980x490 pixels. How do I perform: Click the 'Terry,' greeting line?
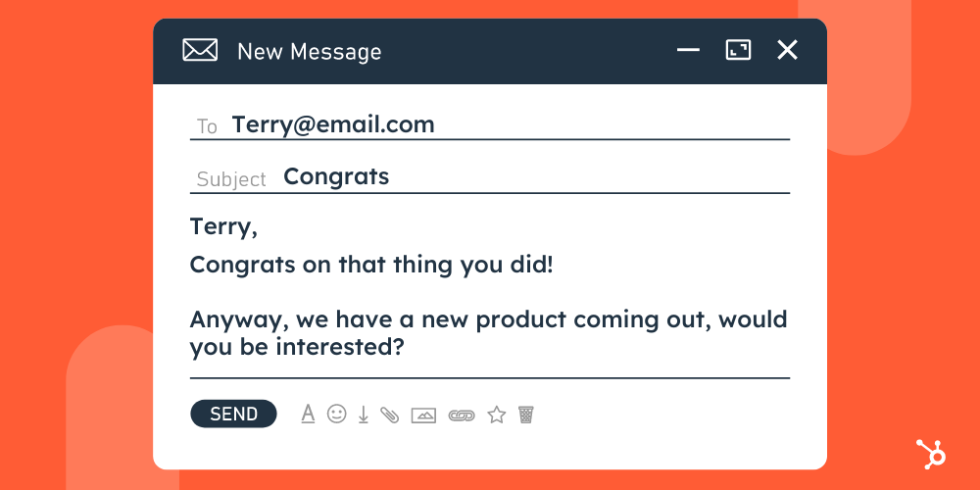[223, 227]
